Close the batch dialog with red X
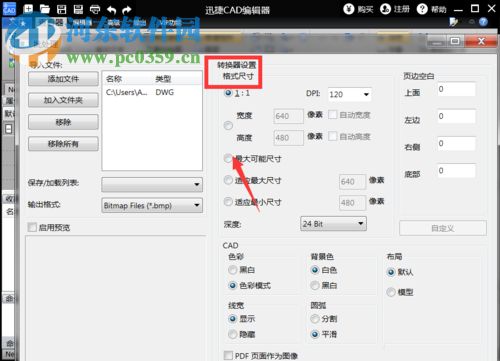This screenshot has width=500, height=361. 481,41
